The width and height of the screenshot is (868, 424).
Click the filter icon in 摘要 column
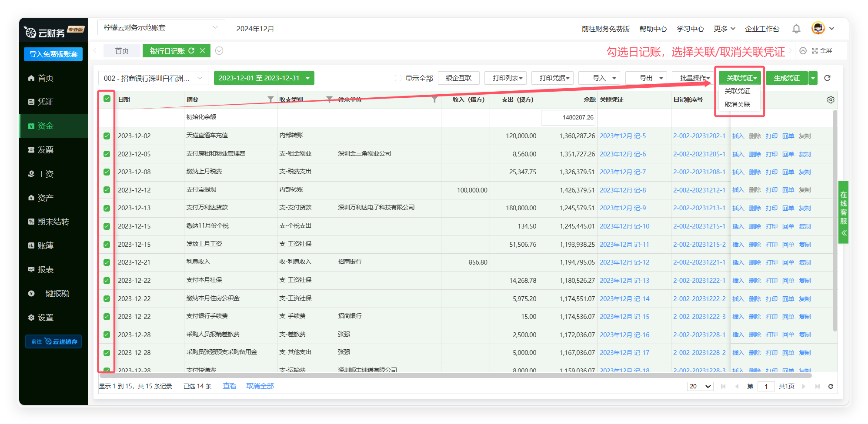click(x=270, y=99)
